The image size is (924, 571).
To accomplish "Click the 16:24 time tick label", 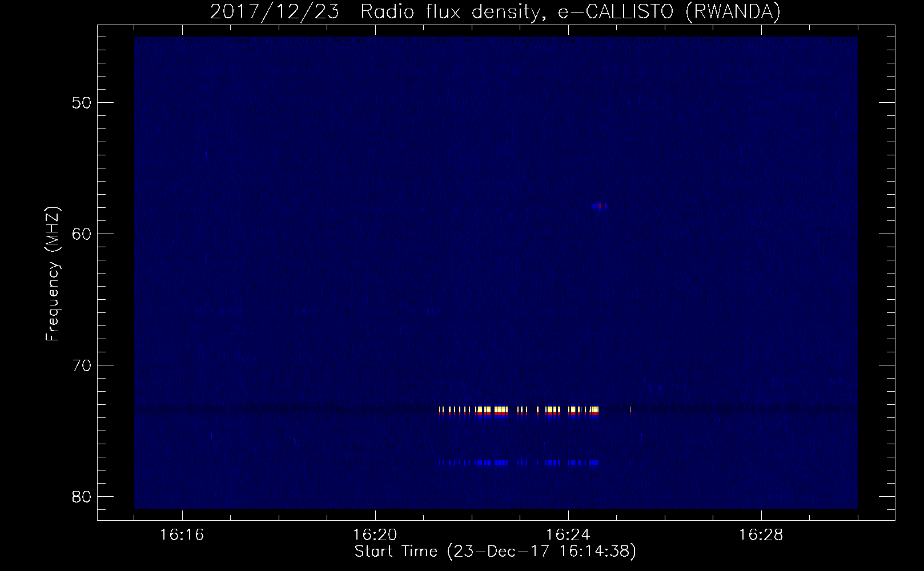I will point(568,535).
